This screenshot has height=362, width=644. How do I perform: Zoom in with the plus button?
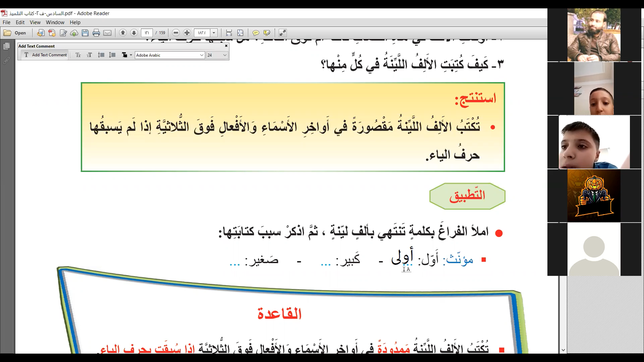(187, 33)
